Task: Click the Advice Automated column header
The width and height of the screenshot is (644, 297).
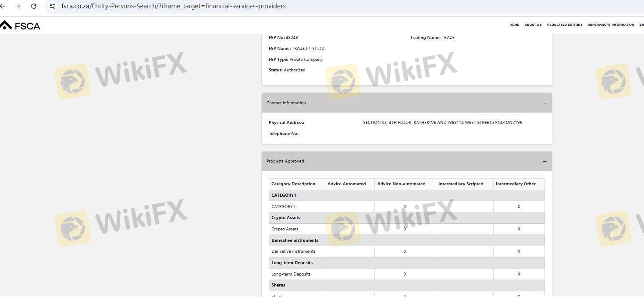Action: tap(346, 184)
